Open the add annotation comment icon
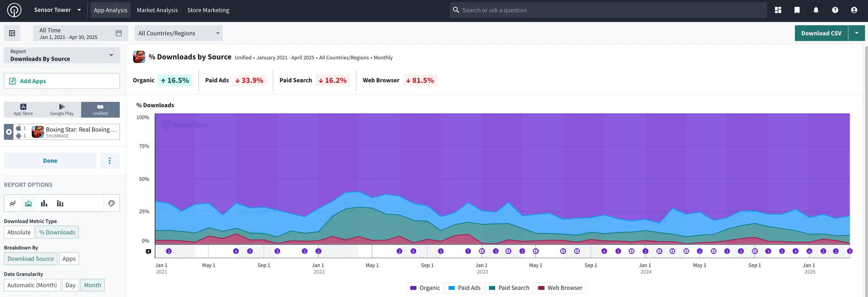 148,252
